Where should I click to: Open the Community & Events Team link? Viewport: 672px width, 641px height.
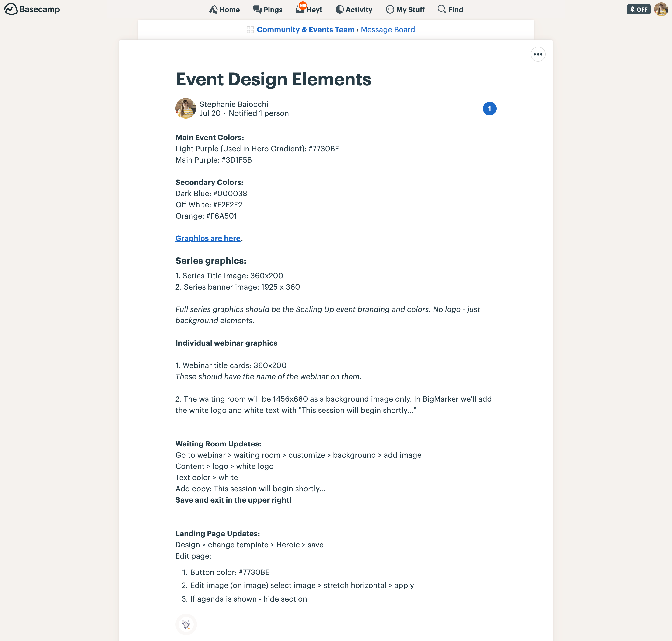305,30
